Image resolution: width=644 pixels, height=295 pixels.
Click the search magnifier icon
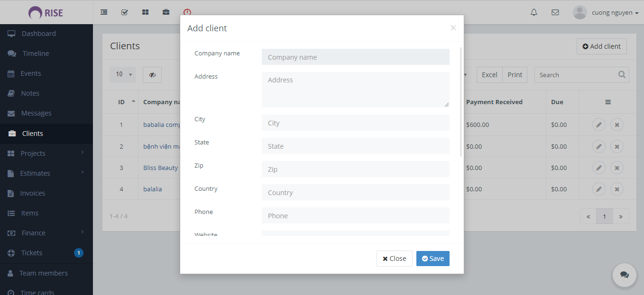[x=622, y=75]
